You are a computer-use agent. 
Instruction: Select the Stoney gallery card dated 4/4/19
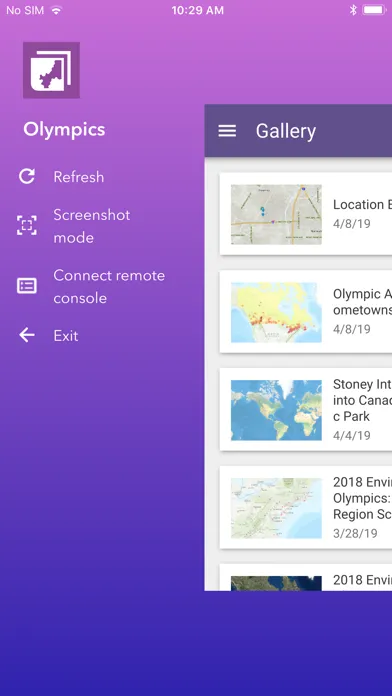point(306,410)
